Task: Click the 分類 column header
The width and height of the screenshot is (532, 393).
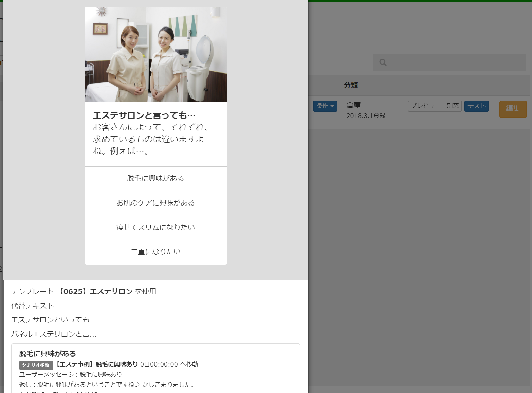Action: [351, 85]
